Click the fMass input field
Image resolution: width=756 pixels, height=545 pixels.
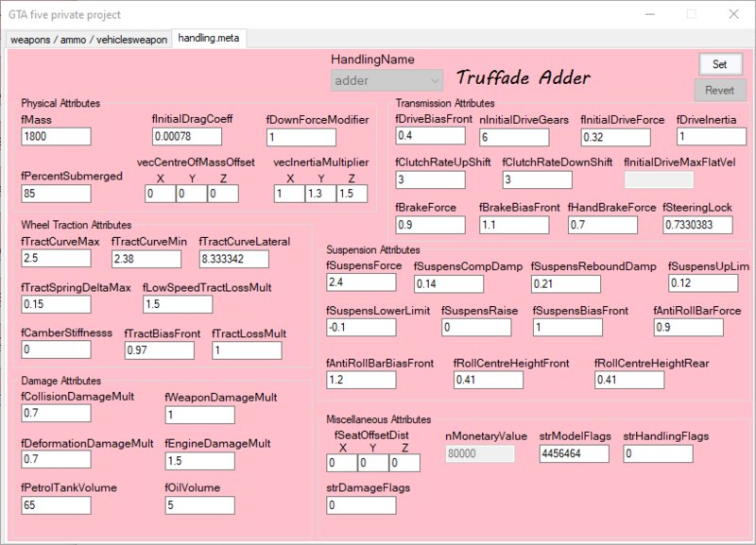(x=56, y=137)
